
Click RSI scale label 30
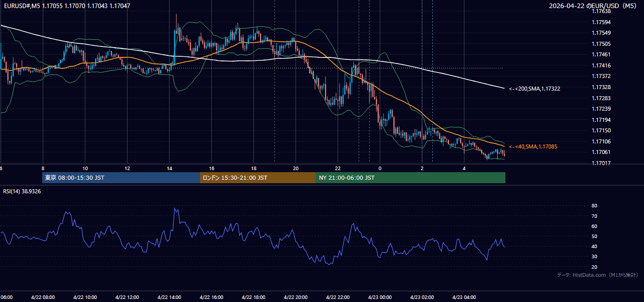595,257
